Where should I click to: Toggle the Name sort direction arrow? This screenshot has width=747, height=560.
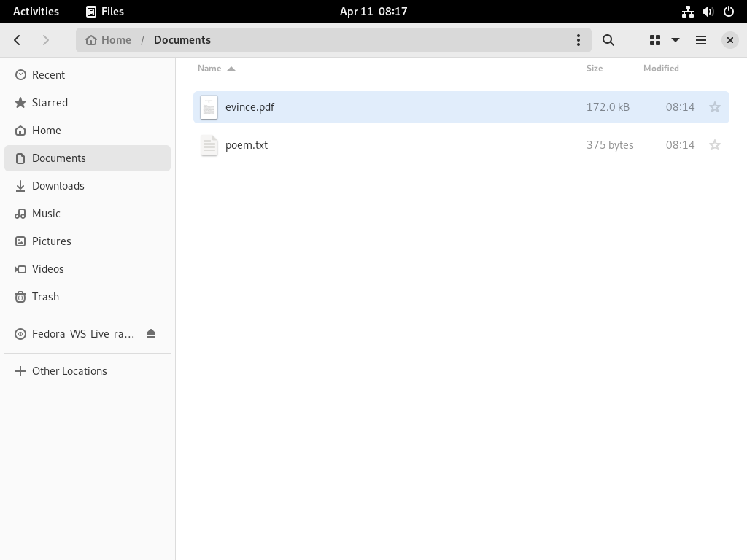coord(231,69)
